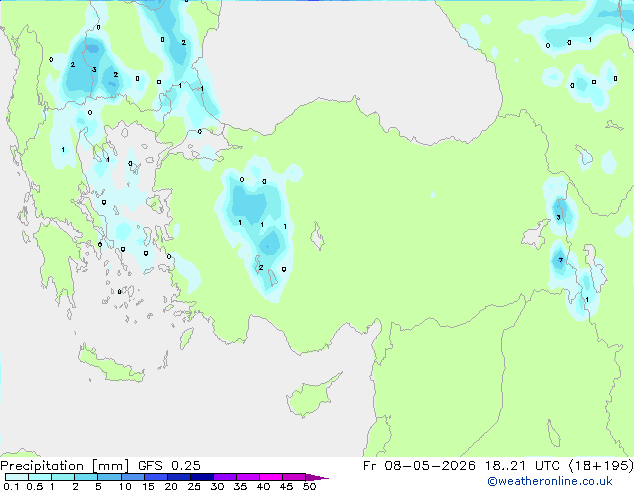634x490 pixels.
Task: Select the 10–15 mm legend swatch
Action: tap(133, 477)
